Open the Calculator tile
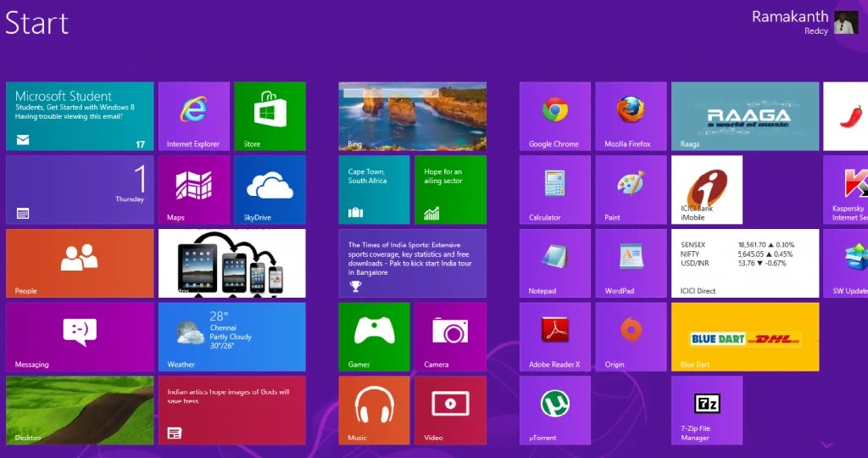 pyautogui.click(x=555, y=189)
